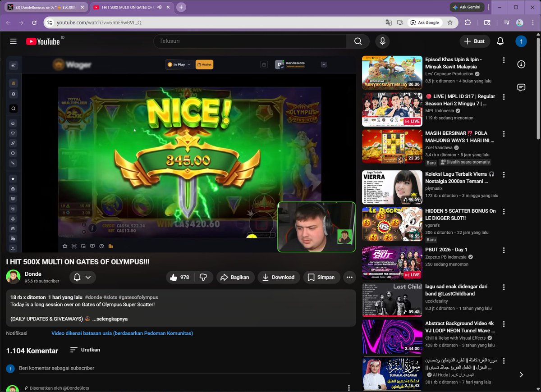Viewport: 541px width, 392px height.
Task: Click the Gates of Olympus video player
Action: 180,154
